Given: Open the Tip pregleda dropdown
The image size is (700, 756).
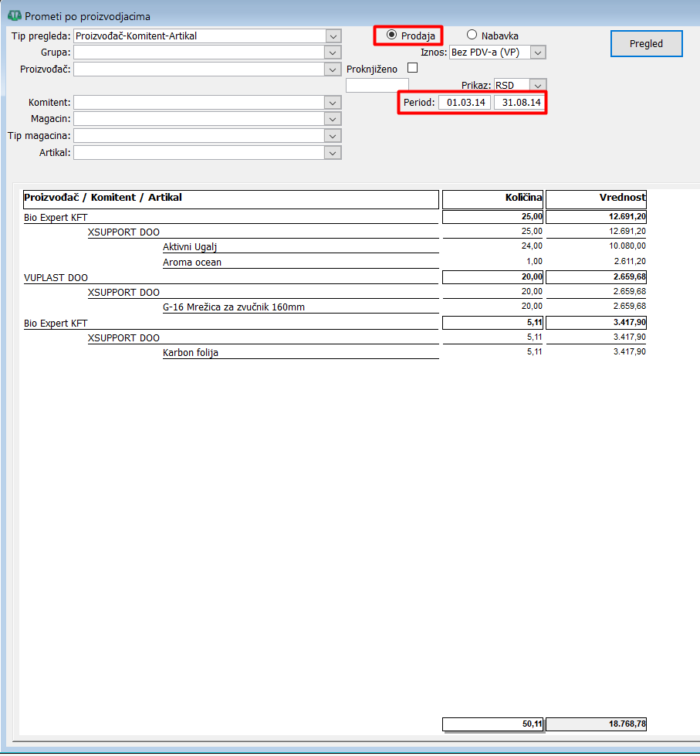Looking at the screenshot, I should tap(333, 36).
